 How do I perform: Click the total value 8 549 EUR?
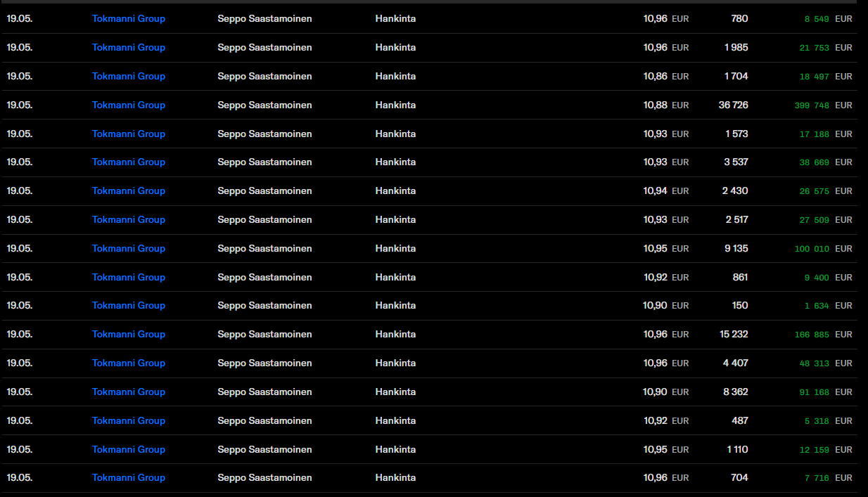(x=829, y=19)
